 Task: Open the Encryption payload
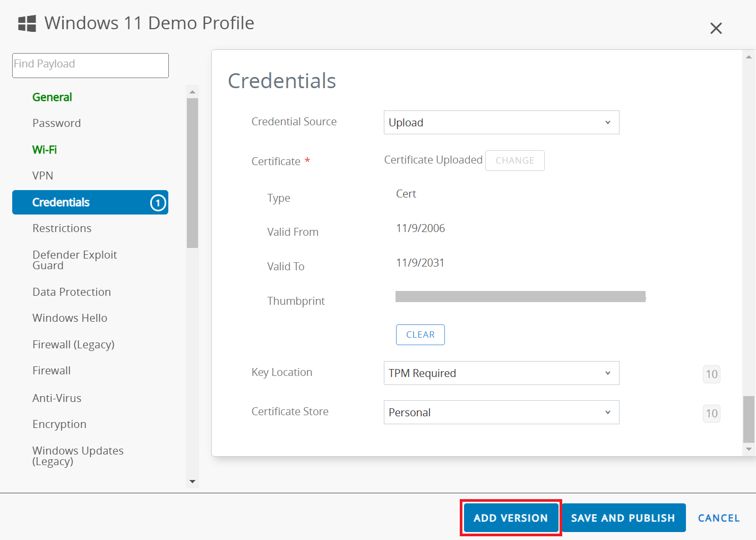click(x=59, y=424)
